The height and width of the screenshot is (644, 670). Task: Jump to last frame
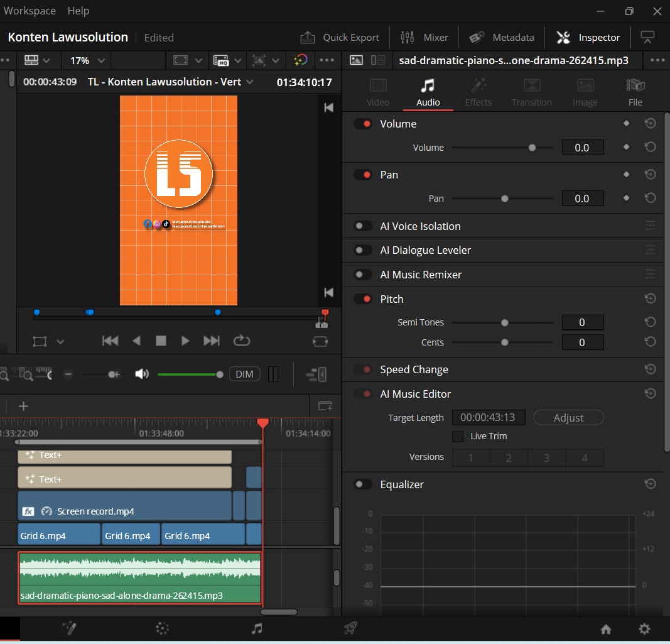tap(212, 341)
